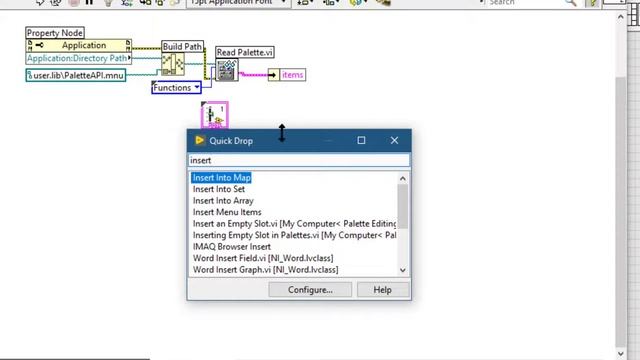Click the Quick Drop title bar logo
This screenshot has width=640, height=360.
coord(200,140)
